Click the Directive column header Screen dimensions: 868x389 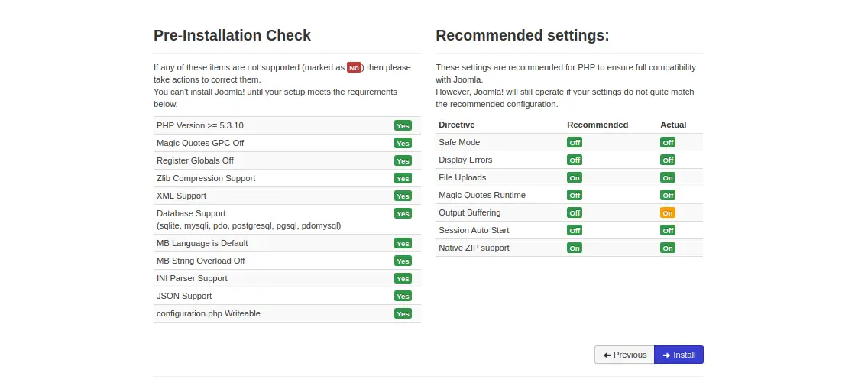pyautogui.click(x=457, y=125)
